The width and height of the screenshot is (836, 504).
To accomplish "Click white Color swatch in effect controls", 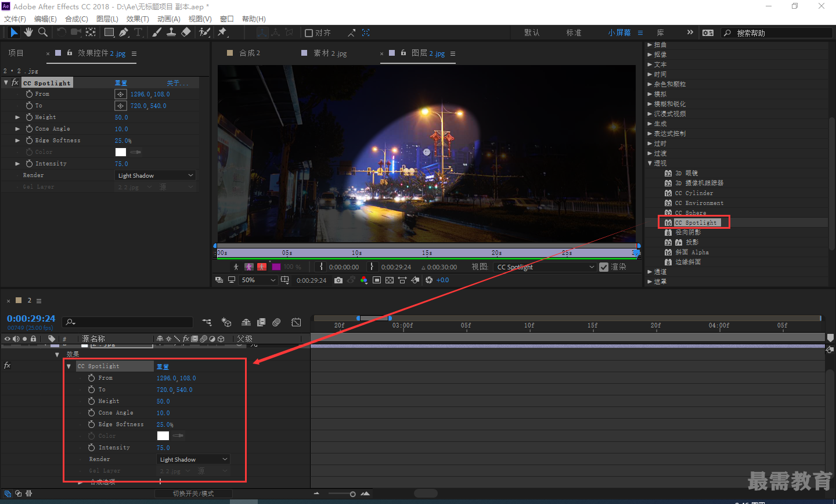I will (121, 152).
